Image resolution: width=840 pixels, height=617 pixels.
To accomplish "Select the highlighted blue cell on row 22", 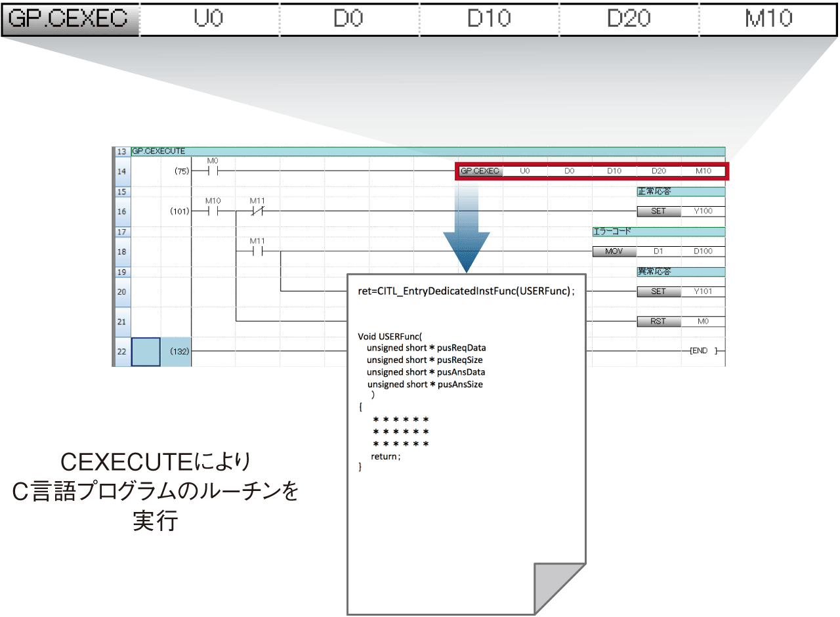I will tap(146, 351).
